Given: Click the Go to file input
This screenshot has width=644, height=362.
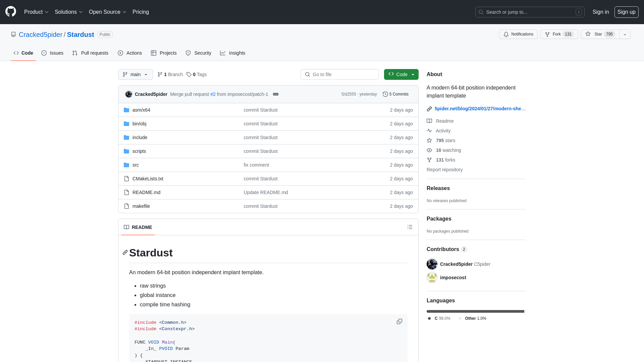Looking at the screenshot, I should point(339,74).
